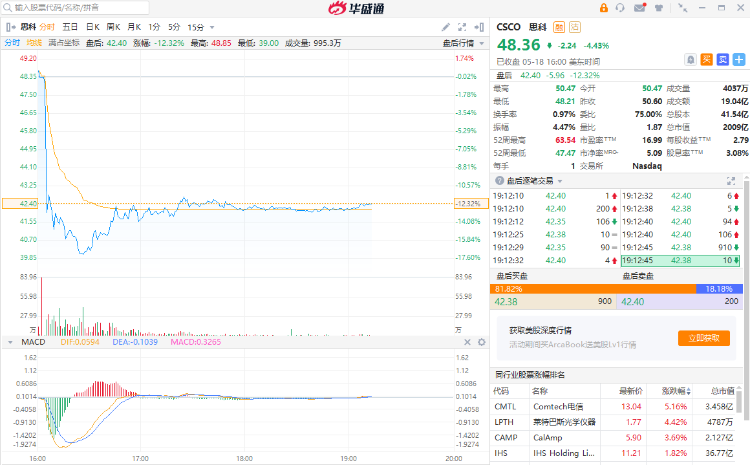Expand the chart to fullscreen icon
The image size is (750, 465).
462,27
